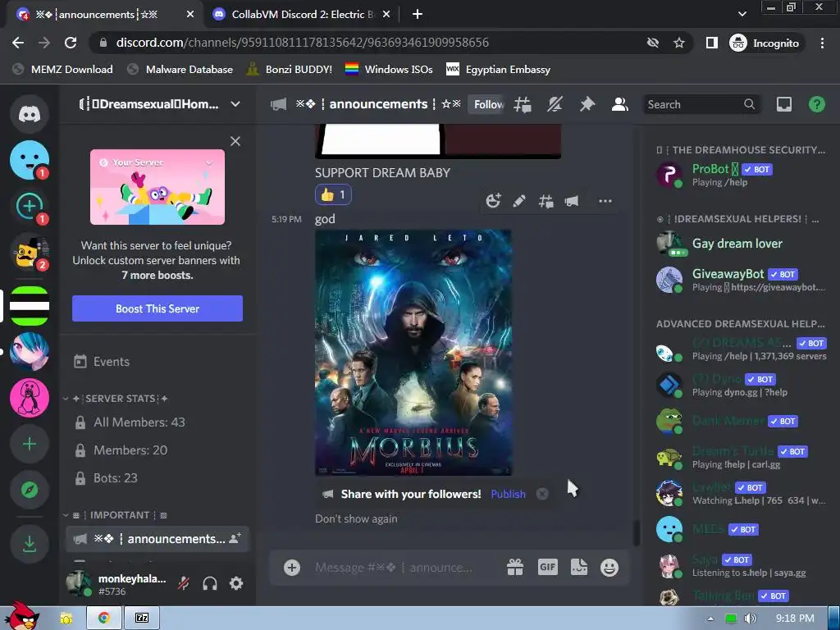This screenshot has height=630, width=840.
Task: Open the GIF picker
Action: coord(547,568)
